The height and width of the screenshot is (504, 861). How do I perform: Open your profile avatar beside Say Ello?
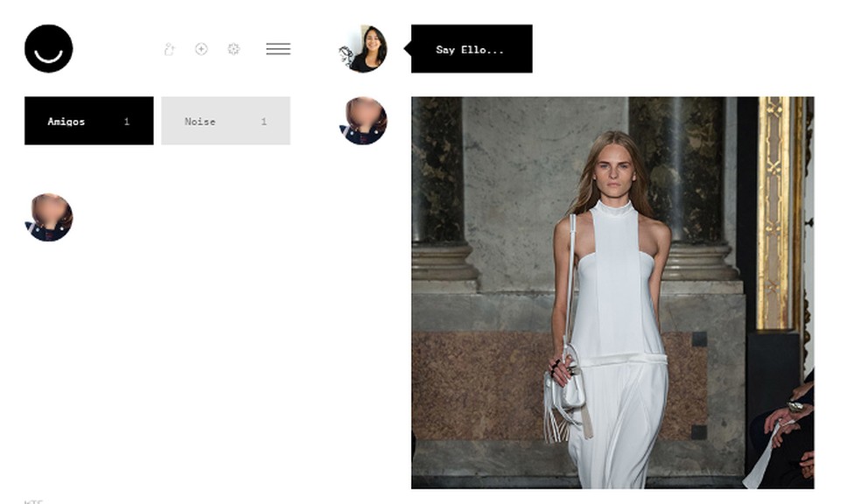[362, 48]
